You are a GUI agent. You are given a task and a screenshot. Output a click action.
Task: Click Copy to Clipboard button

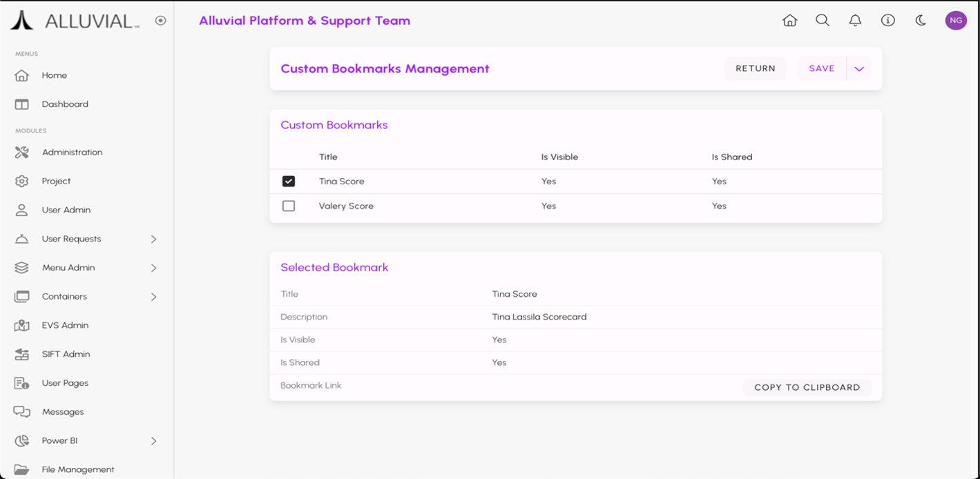pyautogui.click(x=807, y=387)
